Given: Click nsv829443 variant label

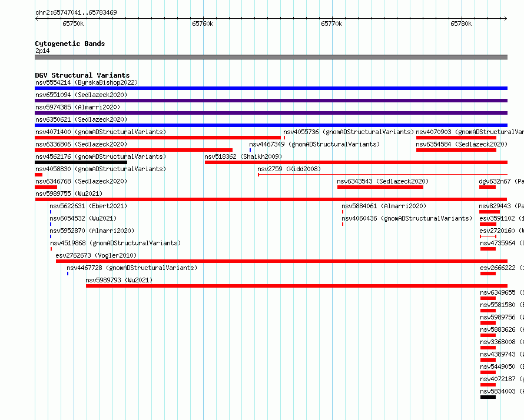Looking at the screenshot, I should coord(501,206).
